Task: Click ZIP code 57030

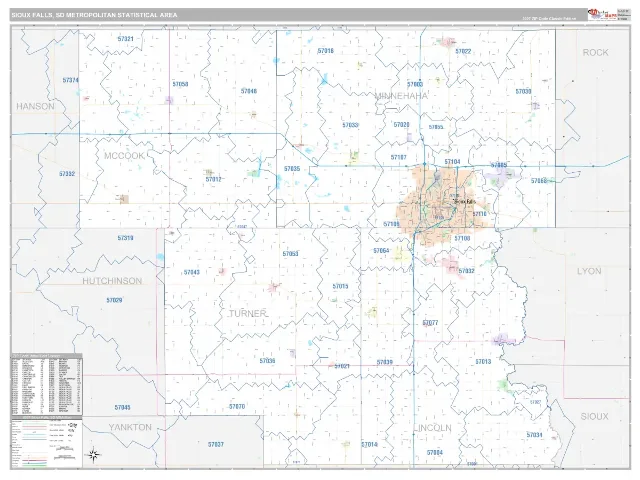Action: tap(523, 92)
